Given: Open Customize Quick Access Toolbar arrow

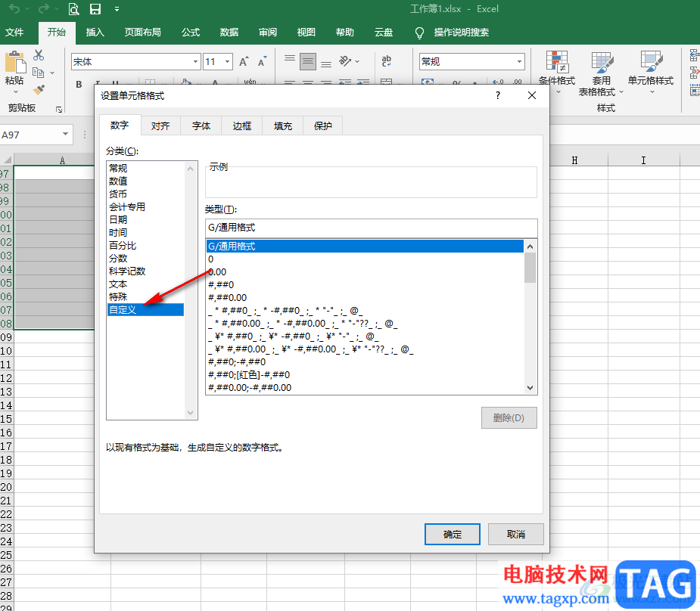Looking at the screenshot, I should pyautogui.click(x=117, y=9).
